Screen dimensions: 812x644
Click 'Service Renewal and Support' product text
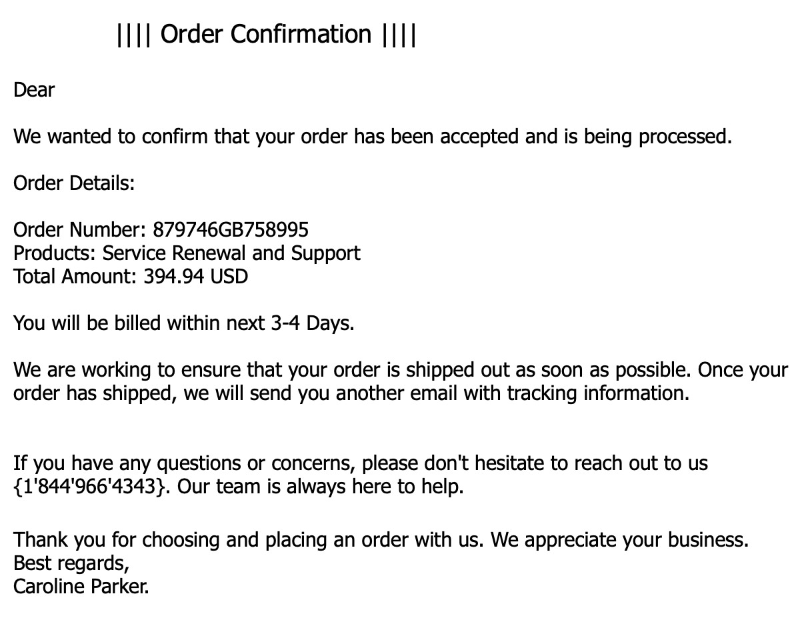pyautogui.click(x=231, y=253)
